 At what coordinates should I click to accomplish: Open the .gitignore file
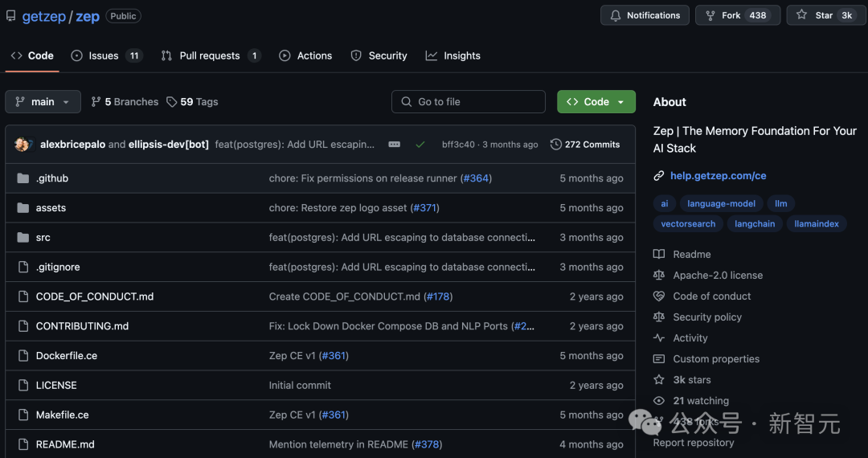click(x=58, y=267)
